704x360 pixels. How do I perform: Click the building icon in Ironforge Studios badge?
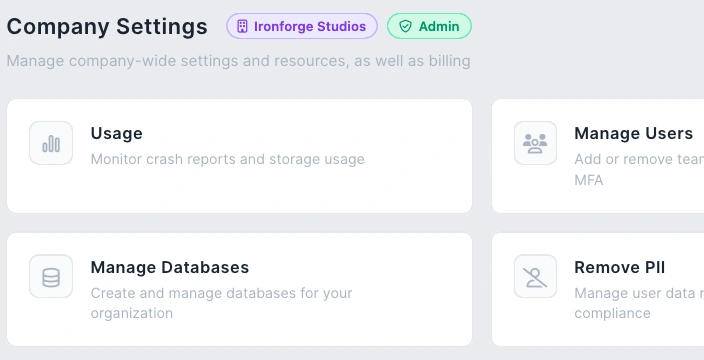[242, 26]
